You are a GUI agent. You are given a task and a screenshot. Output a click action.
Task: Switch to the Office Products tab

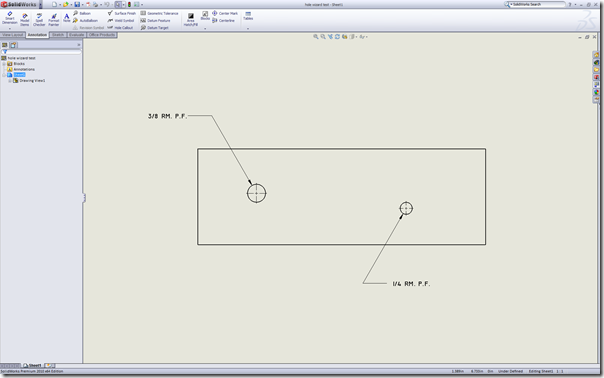(102, 35)
